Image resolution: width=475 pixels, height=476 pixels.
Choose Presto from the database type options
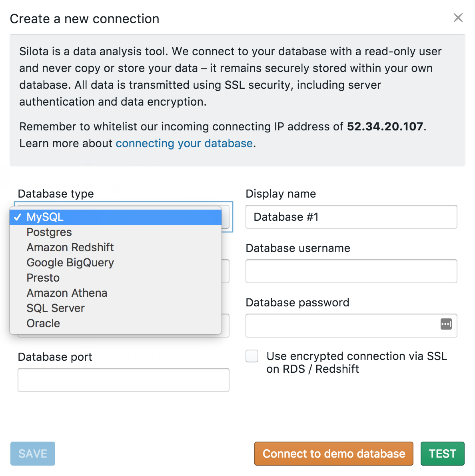click(116, 278)
